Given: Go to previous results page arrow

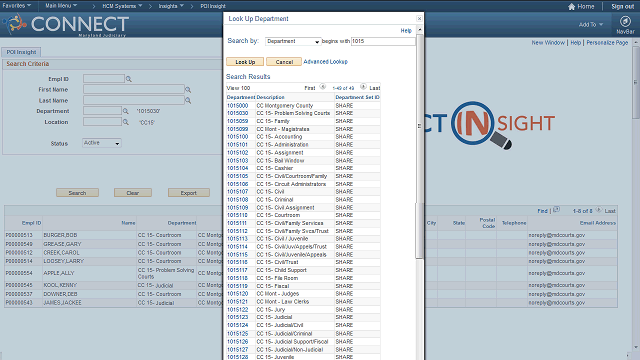Looking at the screenshot, I should 322,87.
